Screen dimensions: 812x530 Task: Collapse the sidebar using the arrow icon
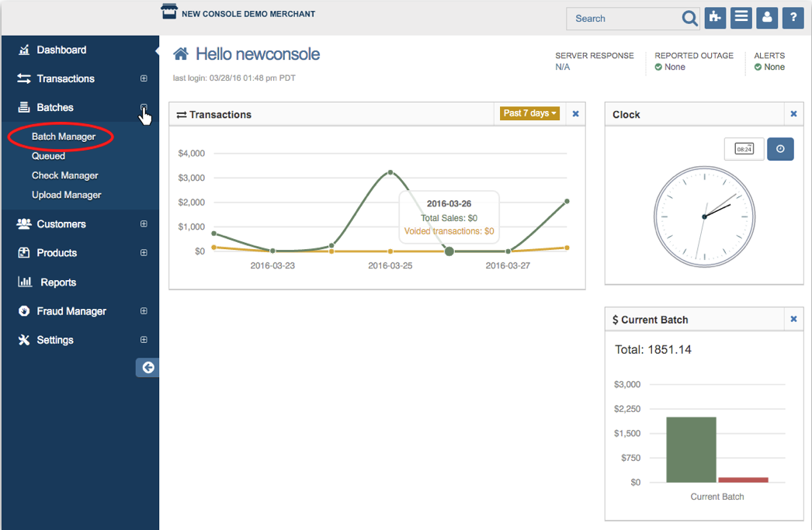point(147,367)
